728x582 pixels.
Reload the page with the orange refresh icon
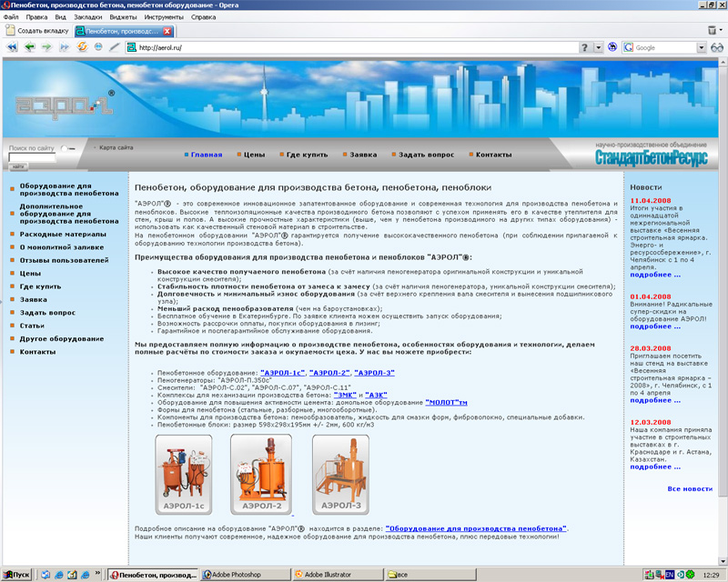(82, 47)
